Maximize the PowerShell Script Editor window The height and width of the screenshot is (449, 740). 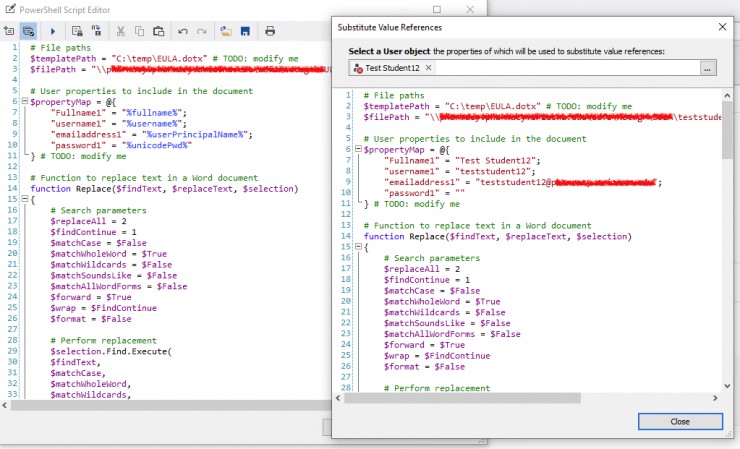(437, 9)
